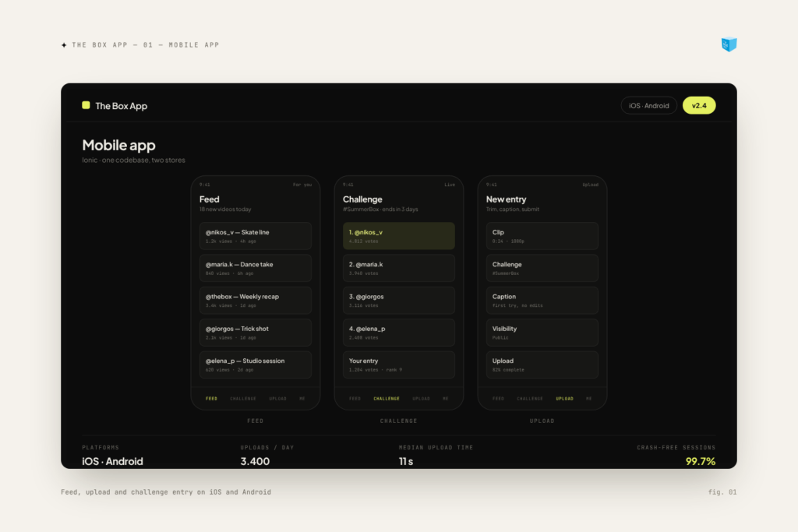
Task: Open the Visibility Public row
Action: tap(542, 332)
